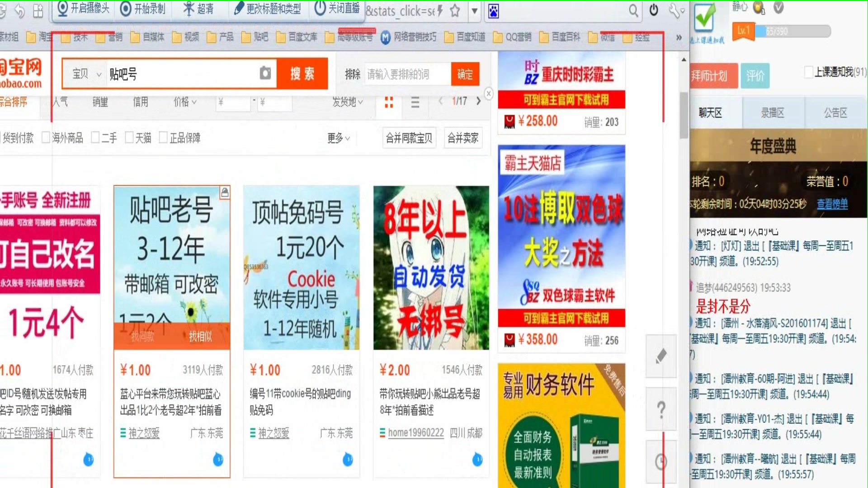
Task: Switch to the 聊天区 tab
Action: tap(716, 113)
